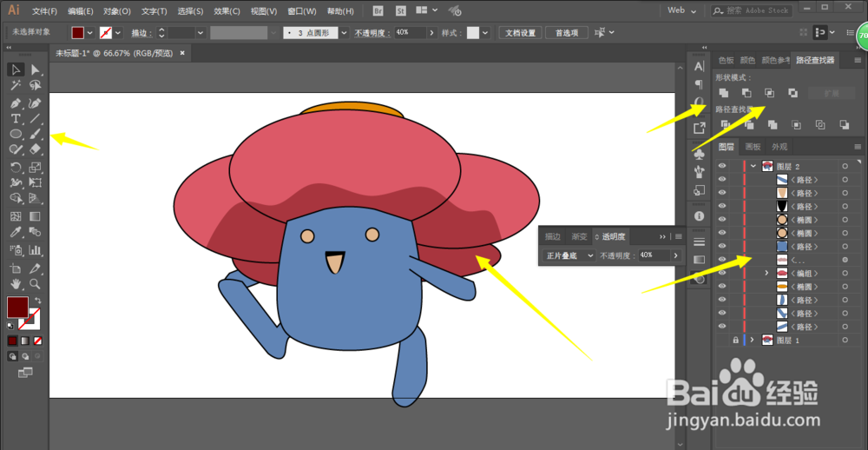Open the 效果(C) menu
Viewport: 868px width, 450px height.
pos(227,11)
